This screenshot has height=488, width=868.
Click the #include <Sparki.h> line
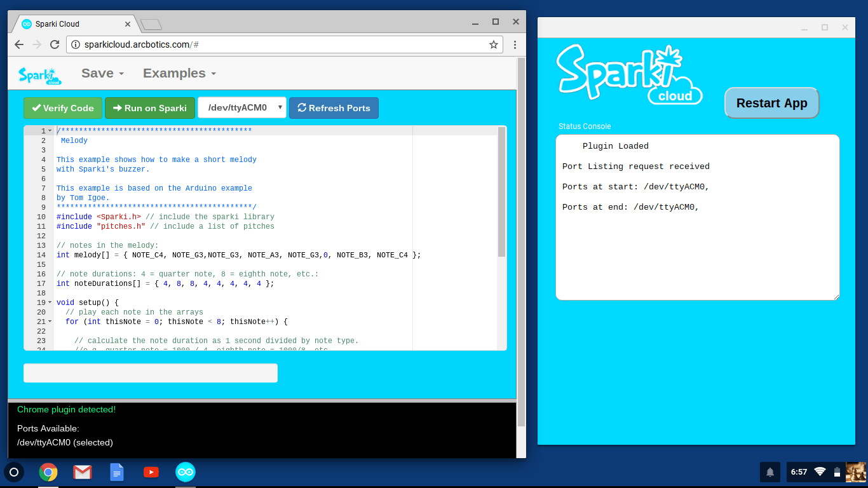click(165, 217)
